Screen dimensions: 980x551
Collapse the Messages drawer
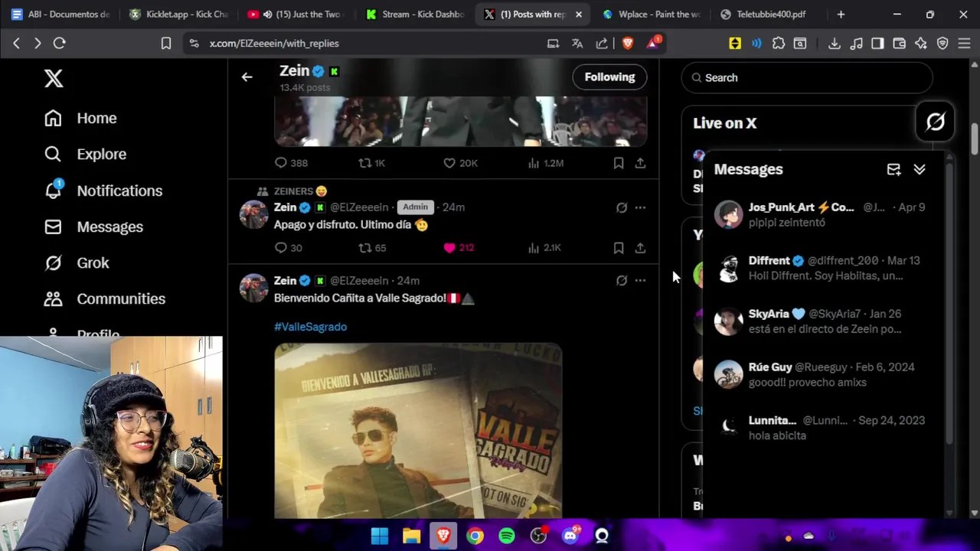point(920,169)
